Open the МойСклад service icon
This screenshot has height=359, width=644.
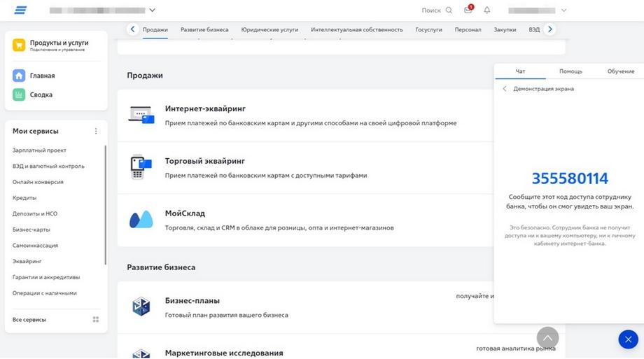point(141,220)
